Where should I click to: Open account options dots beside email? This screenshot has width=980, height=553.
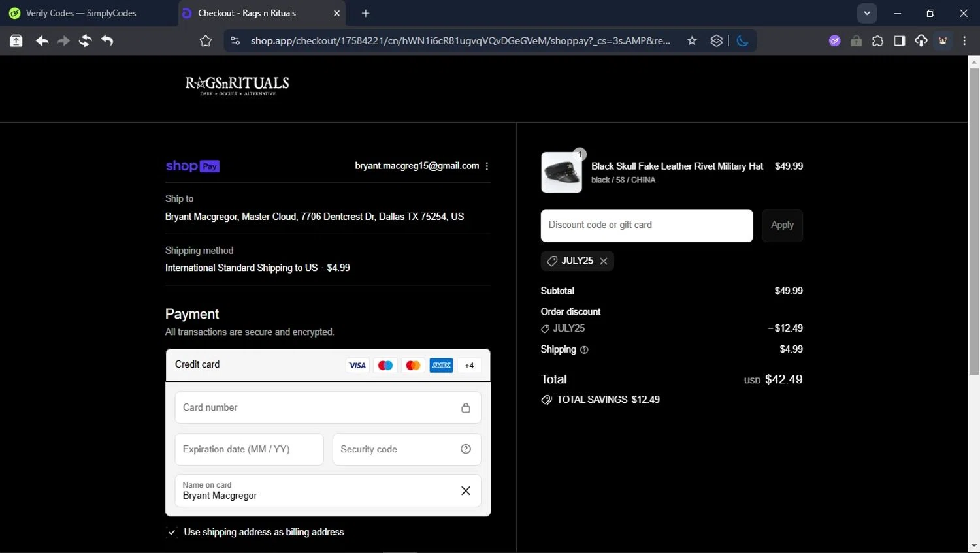click(x=487, y=166)
